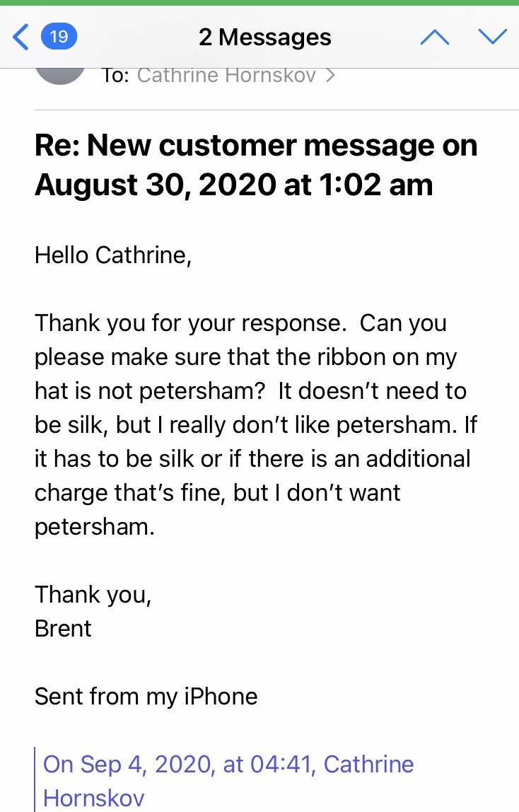
Task: Tap the sender avatar circle
Action: click(60, 76)
